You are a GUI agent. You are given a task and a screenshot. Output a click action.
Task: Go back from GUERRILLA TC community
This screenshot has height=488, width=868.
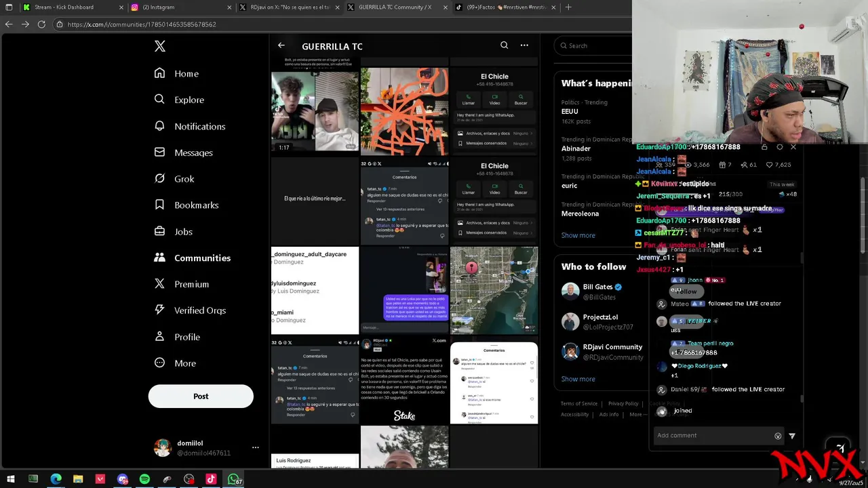281,45
